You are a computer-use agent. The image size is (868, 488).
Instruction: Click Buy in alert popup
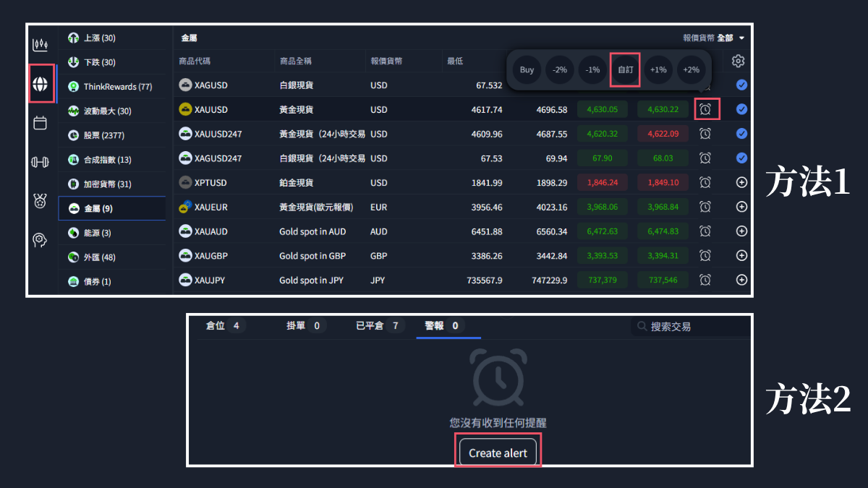pos(527,70)
